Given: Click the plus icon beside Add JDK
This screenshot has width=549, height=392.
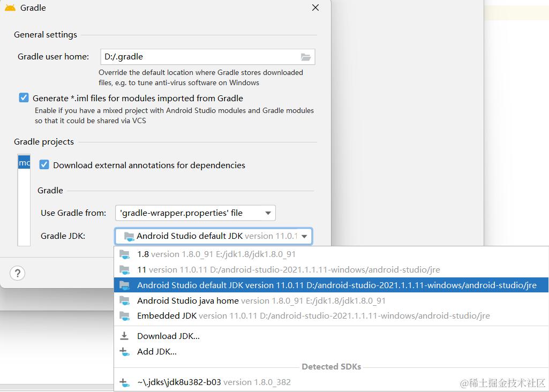Looking at the screenshot, I should (125, 351).
